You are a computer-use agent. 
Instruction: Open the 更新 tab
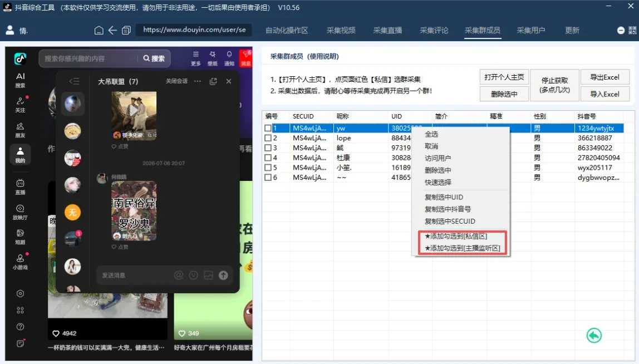(x=572, y=30)
